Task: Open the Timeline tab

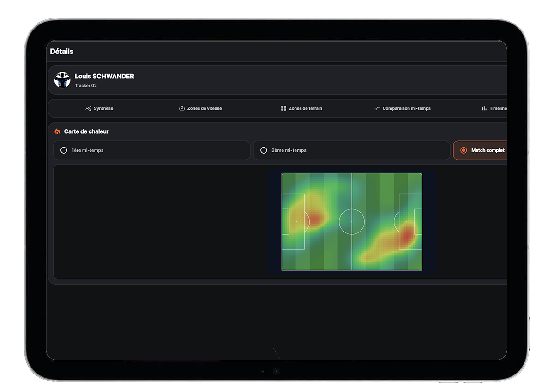Action: (494, 108)
